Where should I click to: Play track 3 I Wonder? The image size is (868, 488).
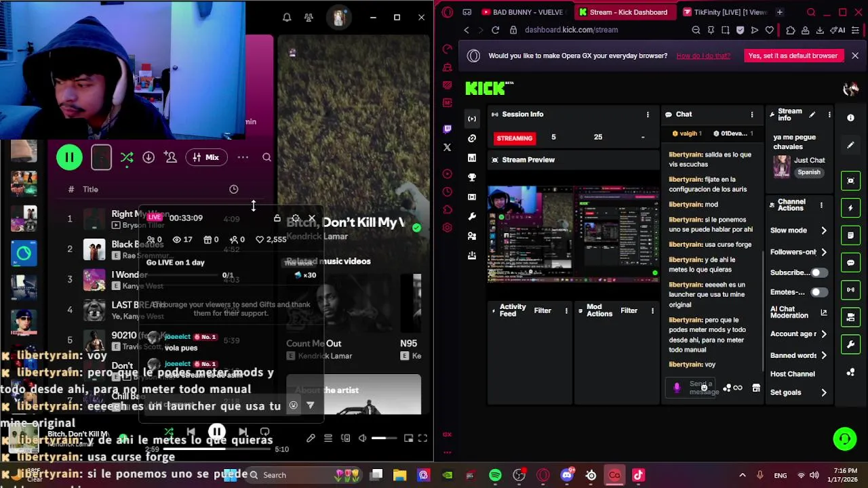(94, 280)
